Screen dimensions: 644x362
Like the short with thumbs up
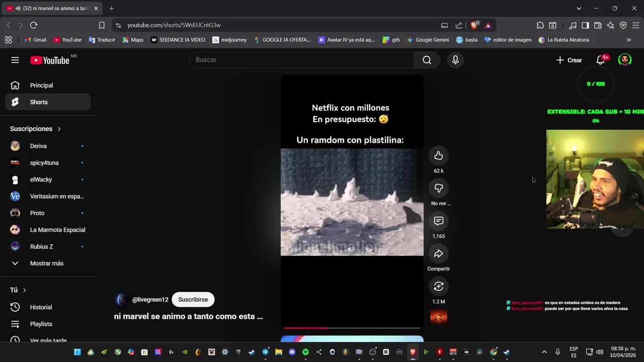click(439, 156)
